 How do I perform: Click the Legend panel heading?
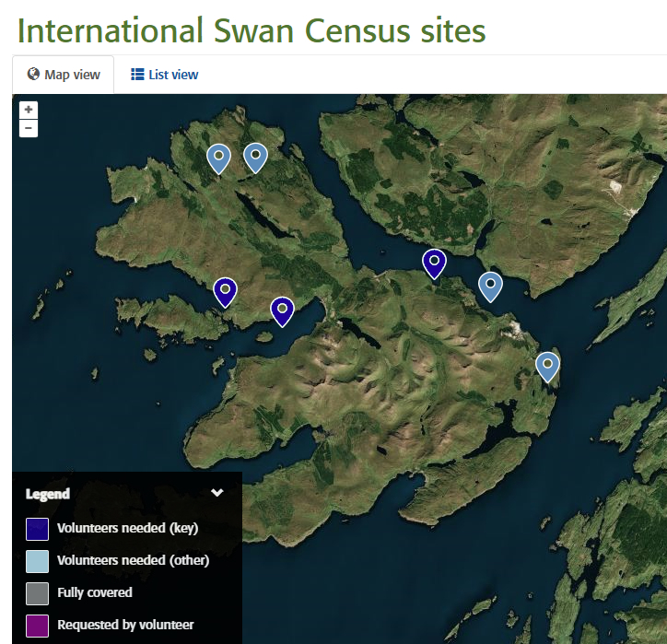48,494
